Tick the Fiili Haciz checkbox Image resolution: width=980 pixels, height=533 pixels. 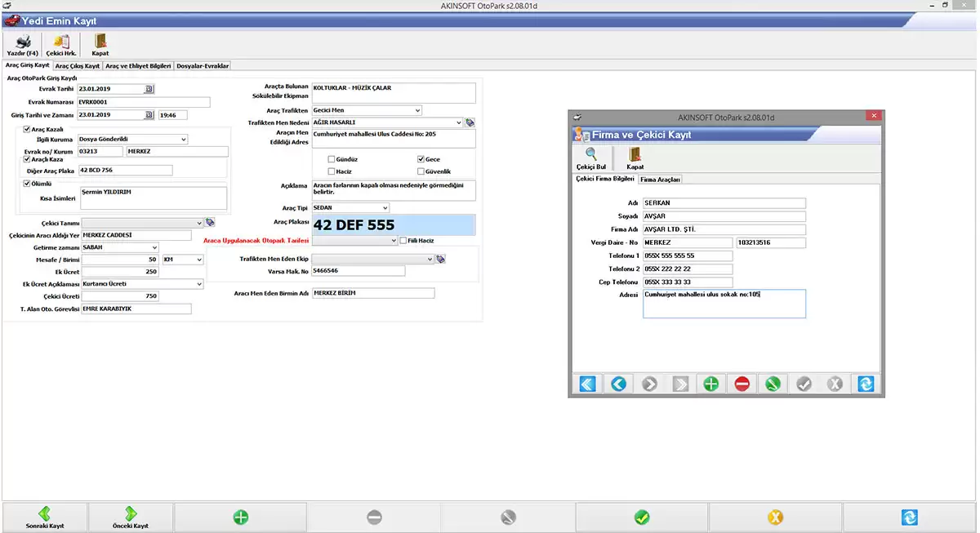click(x=403, y=241)
